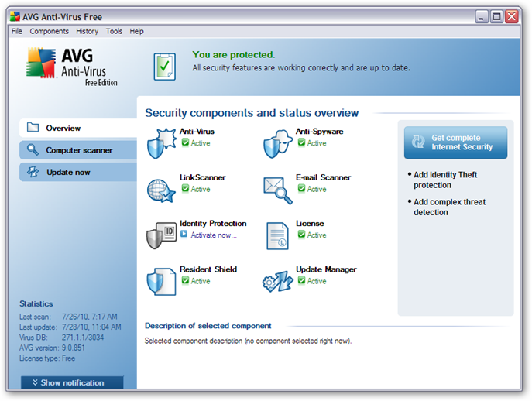The image size is (532, 401).
Task: Click the Activate now link
Action: (214, 235)
